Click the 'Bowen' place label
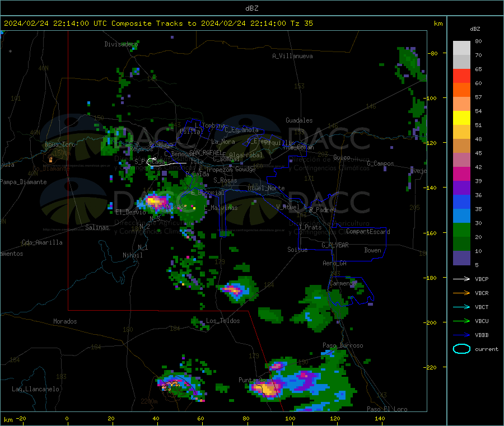 pos(372,250)
